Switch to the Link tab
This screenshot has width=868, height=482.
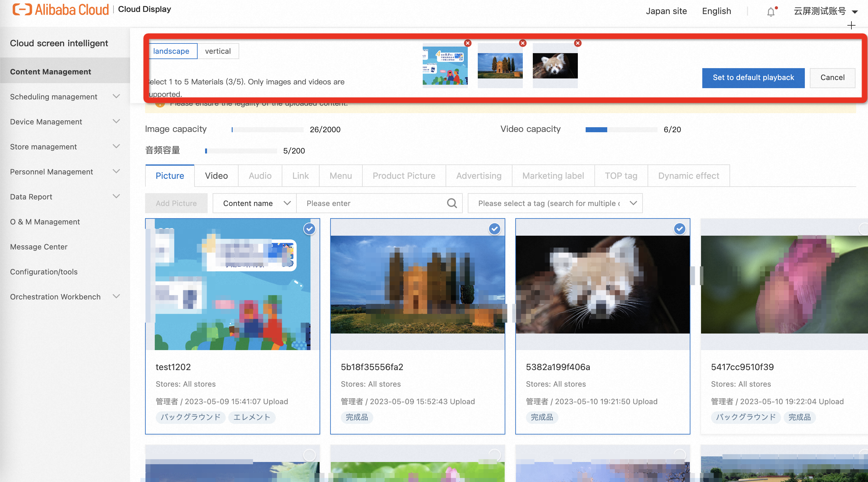(x=300, y=175)
